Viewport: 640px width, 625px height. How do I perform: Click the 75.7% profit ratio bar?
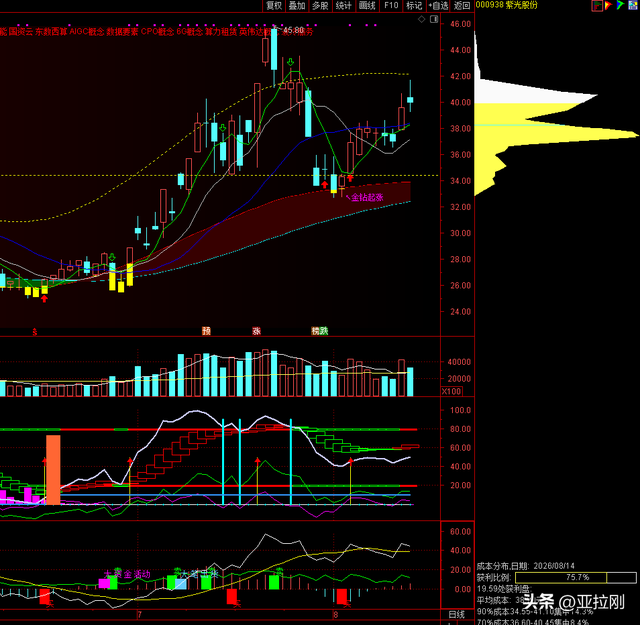576,577
